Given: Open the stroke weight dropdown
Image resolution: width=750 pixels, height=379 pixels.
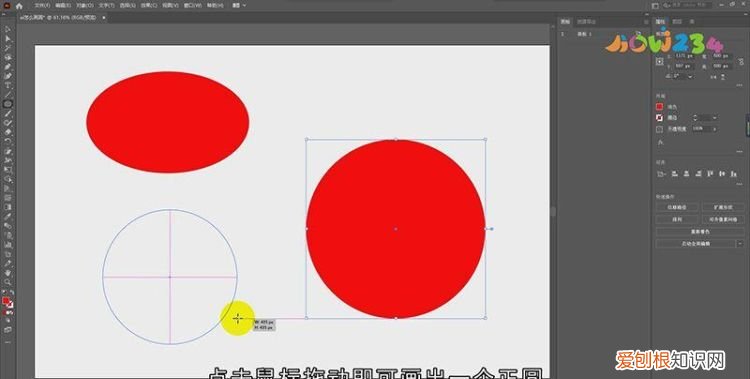Looking at the screenshot, I should point(715,118).
